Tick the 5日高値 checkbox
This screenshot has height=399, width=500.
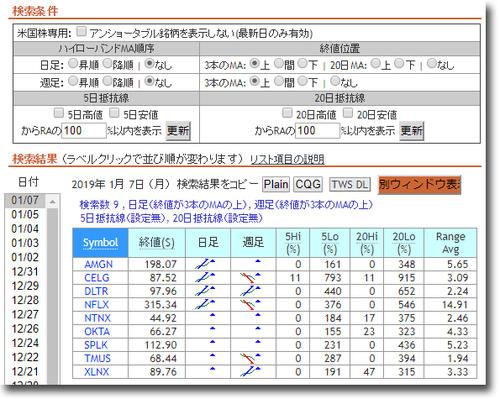click(58, 113)
